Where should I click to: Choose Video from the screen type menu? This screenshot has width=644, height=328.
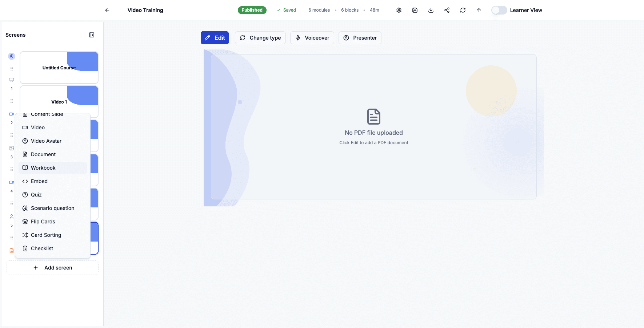pos(53,127)
